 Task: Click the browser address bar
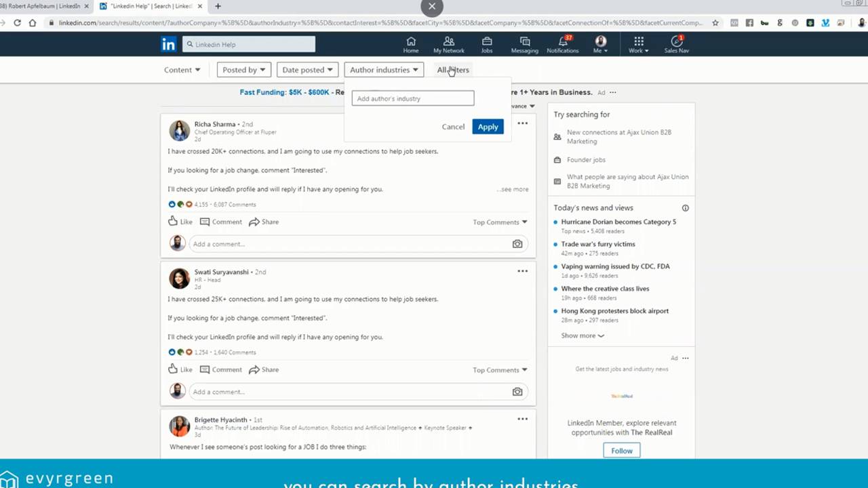(x=380, y=22)
